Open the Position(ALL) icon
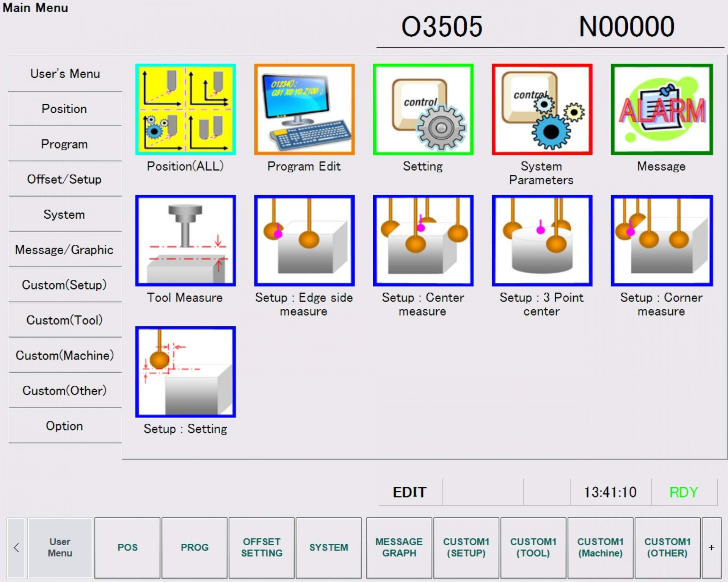 [x=185, y=109]
